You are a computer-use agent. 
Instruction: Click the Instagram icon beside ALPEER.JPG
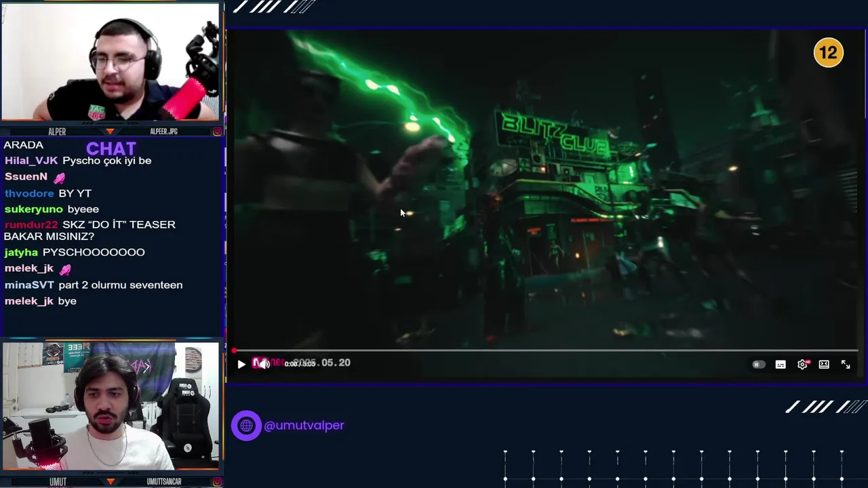(217, 131)
